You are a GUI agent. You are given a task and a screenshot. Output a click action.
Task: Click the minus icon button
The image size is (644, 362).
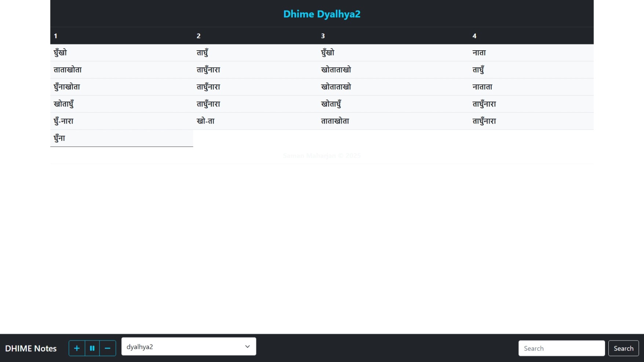click(x=108, y=348)
